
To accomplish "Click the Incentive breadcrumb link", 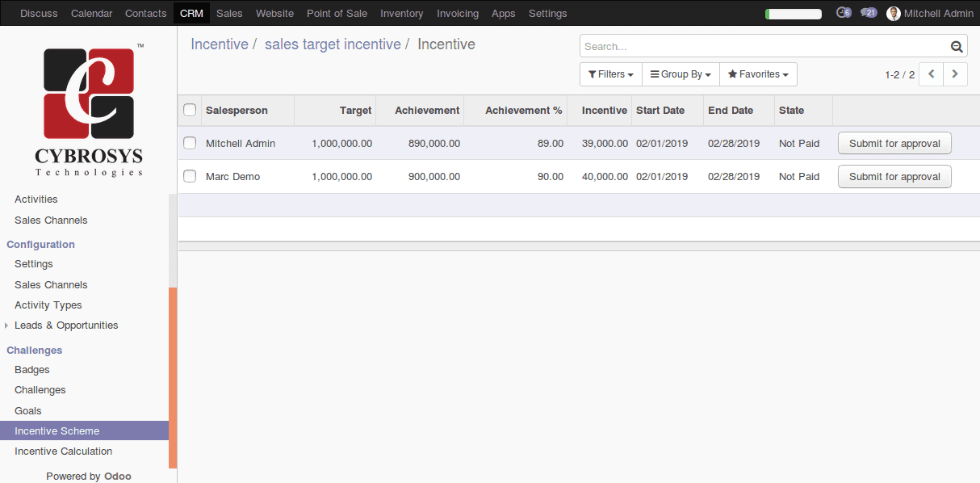I will [220, 44].
